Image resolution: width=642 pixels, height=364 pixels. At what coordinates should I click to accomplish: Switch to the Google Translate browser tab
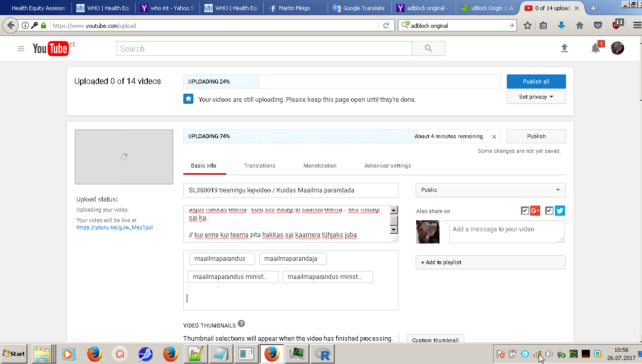pos(359,8)
